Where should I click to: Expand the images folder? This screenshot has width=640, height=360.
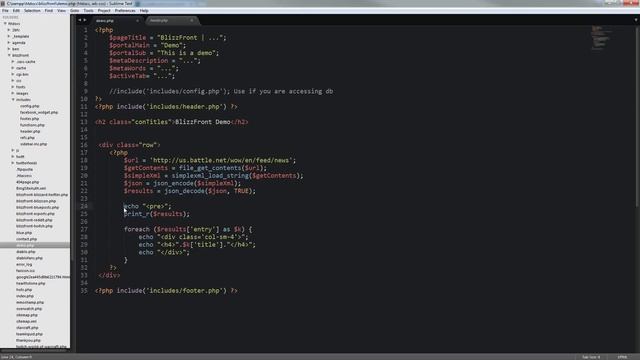[x=13, y=93]
